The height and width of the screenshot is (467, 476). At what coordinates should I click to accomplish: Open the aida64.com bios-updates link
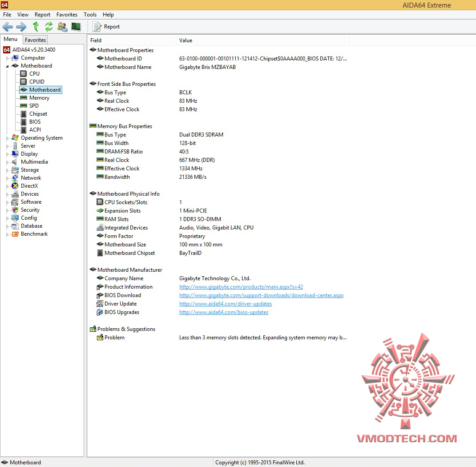coord(224,312)
